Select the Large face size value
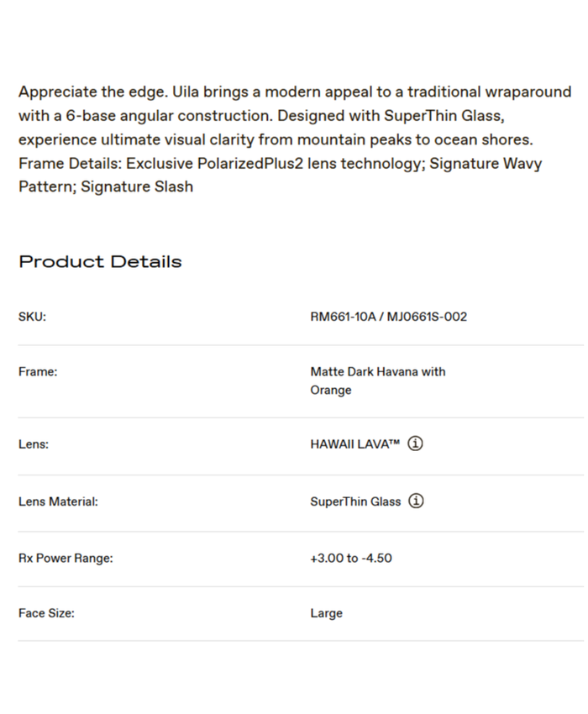588x714 pixels. tap(326, 613)
